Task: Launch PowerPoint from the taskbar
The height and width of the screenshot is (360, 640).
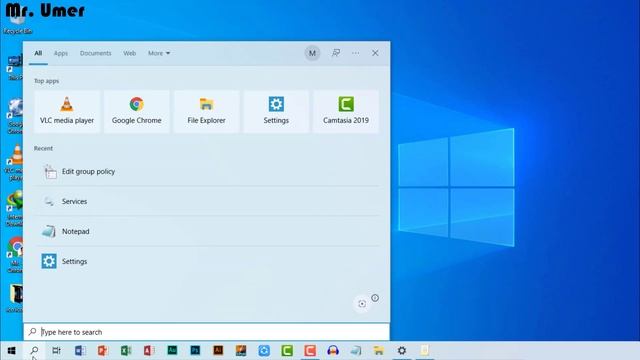Action: click(102, 350)
